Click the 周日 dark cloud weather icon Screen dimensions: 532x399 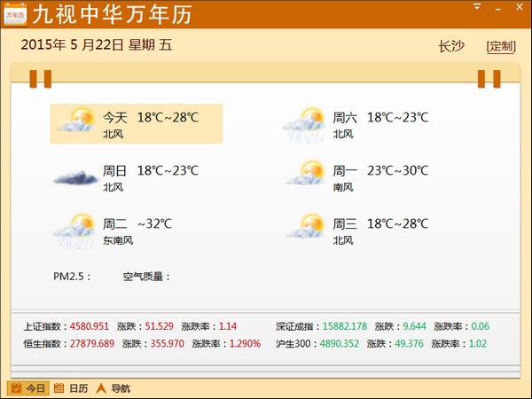point(75,177)
